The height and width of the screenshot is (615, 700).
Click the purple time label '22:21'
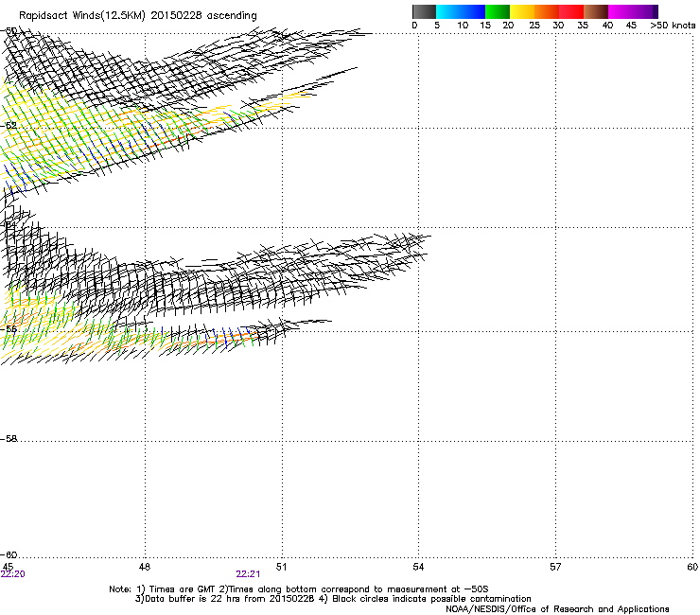(248, 574)
